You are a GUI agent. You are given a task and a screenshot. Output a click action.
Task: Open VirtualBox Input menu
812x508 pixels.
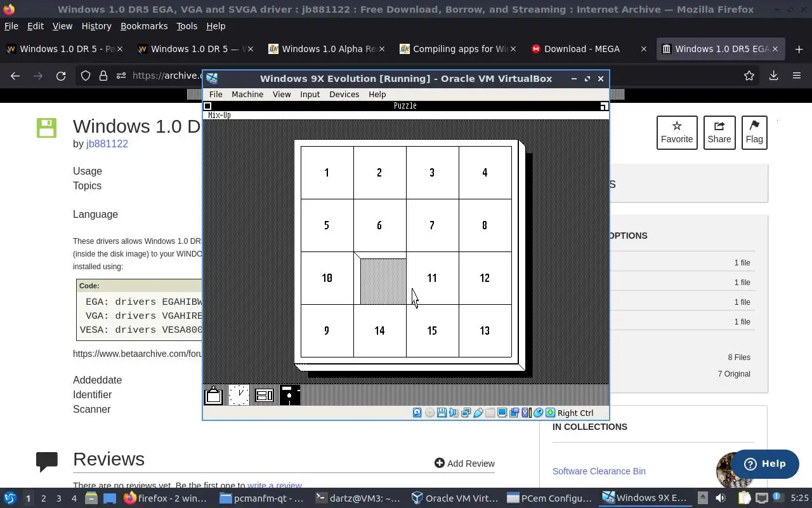point(310,94)
